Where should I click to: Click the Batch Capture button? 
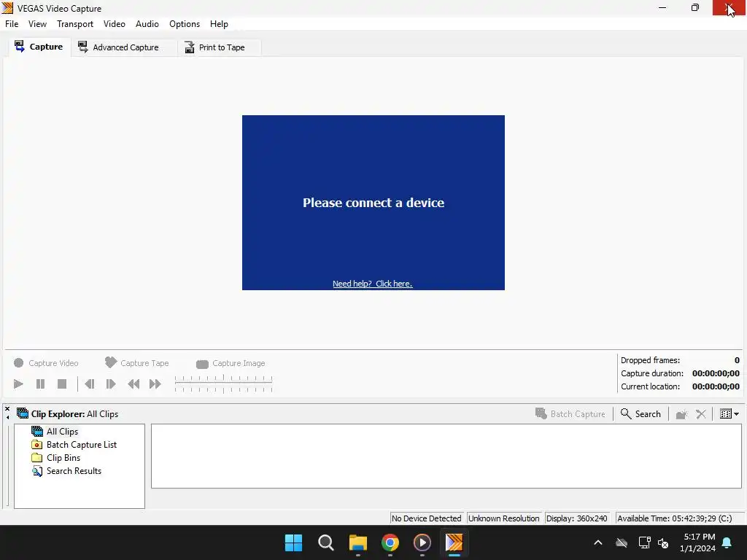tap(570, 414)
